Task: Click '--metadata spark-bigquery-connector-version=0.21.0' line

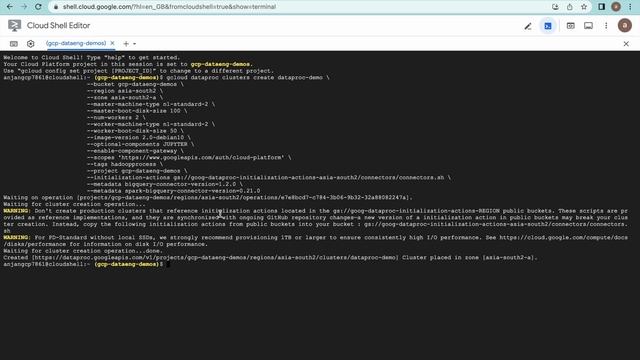Action: point(173,191)
